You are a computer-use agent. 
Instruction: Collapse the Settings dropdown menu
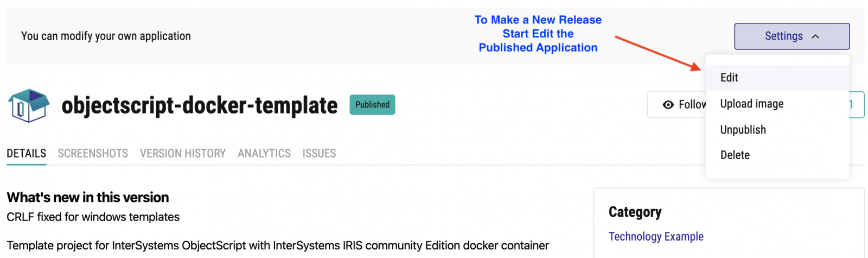point(792,36)
